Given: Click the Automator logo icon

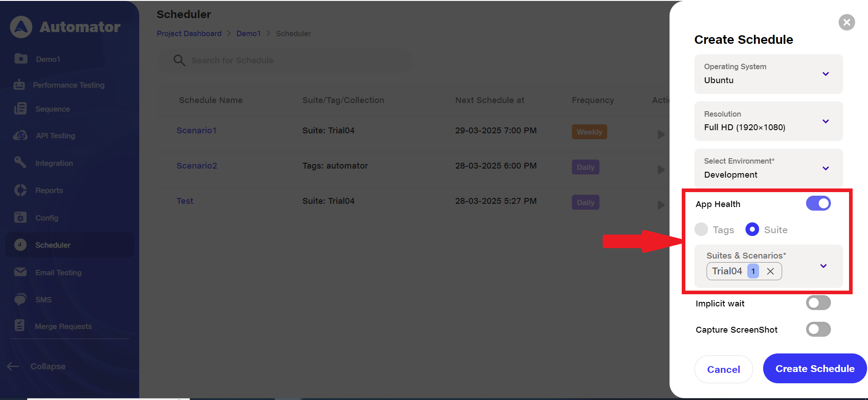Looking at the screenshot, I should click(x=21, y=27).
